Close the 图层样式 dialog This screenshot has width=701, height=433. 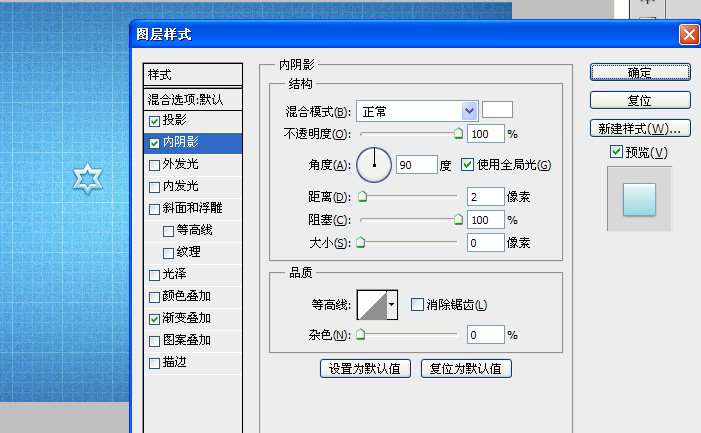pyautogui.click(x=689, y=34)
